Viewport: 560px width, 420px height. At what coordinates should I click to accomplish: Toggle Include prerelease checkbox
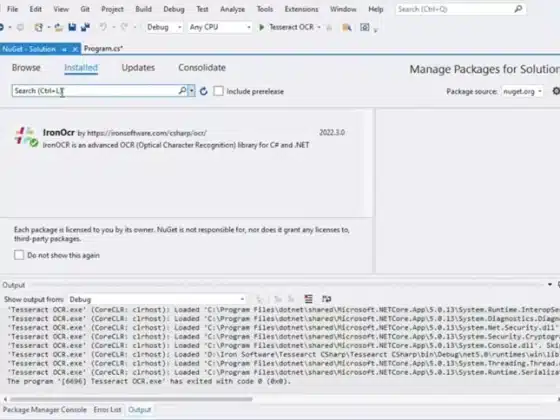pyautogui.click(x=219, y=91)
